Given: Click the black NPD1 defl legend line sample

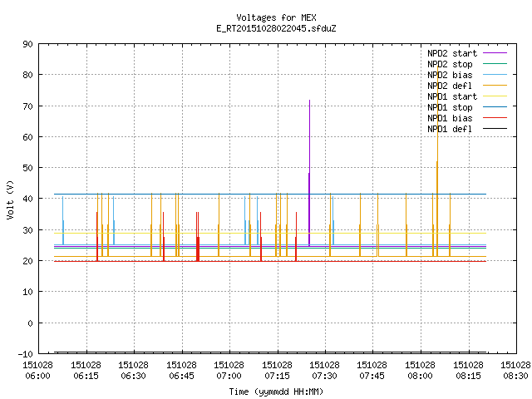Looking at the screenshot, I should 495,129.
